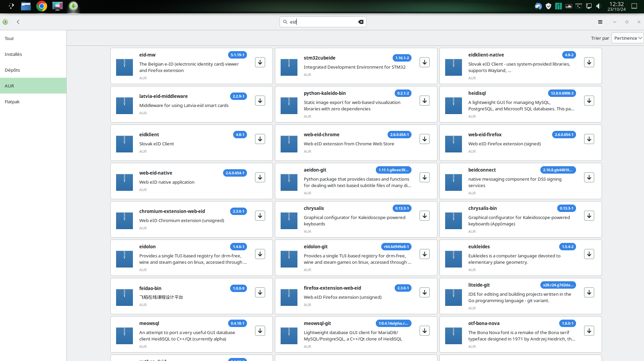Open beidconnect package details title
Screen dimensions: 644x361
(x=482, y=170)
